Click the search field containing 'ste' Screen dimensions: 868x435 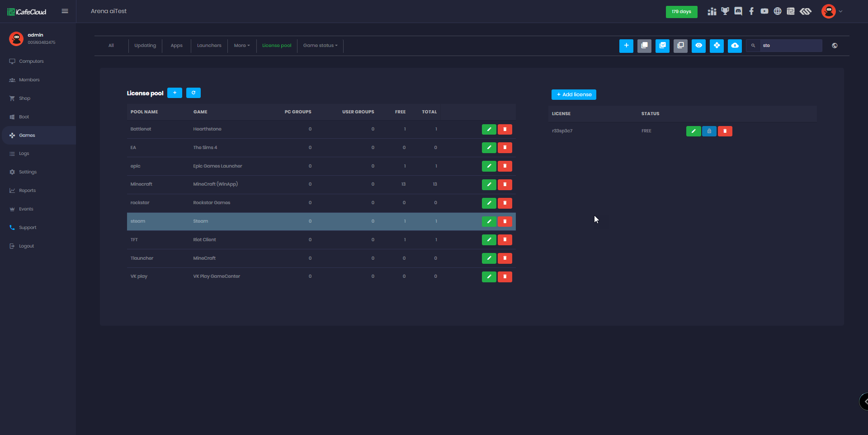(790, 46)
